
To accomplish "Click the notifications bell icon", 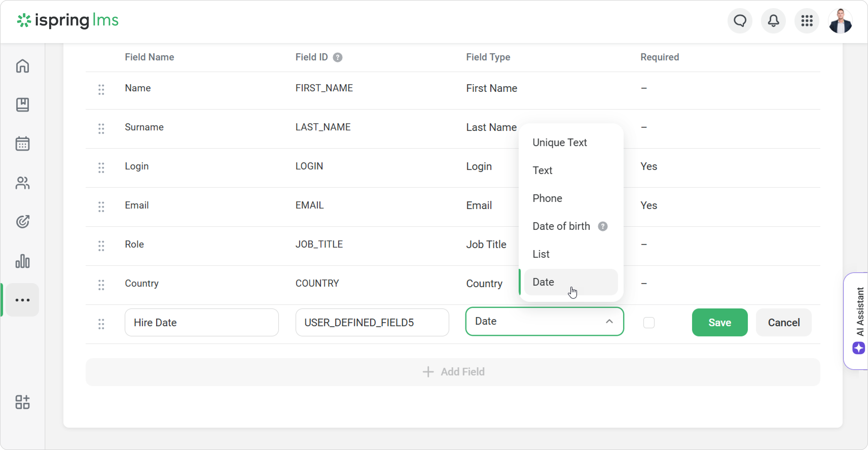I will (x=773, y=21).
